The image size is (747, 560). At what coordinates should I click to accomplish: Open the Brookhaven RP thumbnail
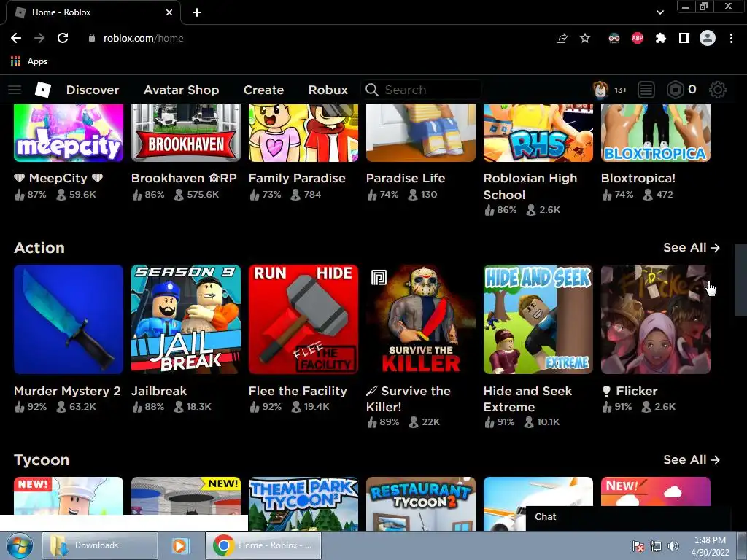coord(186,133)
